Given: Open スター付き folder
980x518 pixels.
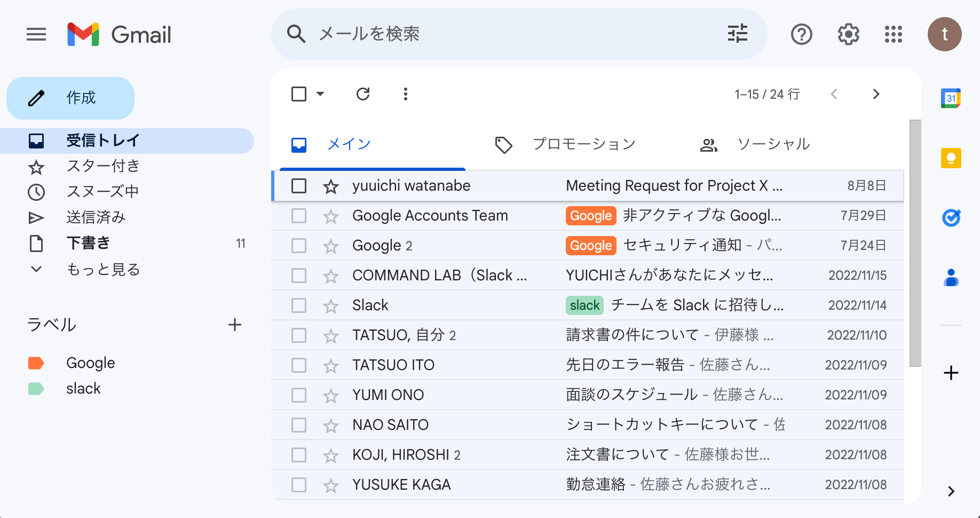Looking at the screenshot, I should pyautogui.click(x=127, y=167).
